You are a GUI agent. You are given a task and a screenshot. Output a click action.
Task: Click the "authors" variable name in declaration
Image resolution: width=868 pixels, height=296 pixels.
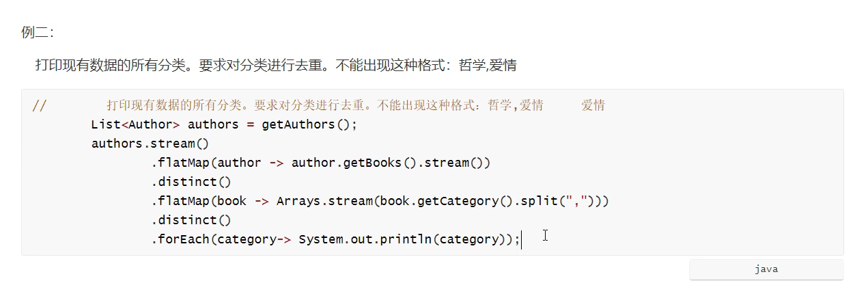213,124
